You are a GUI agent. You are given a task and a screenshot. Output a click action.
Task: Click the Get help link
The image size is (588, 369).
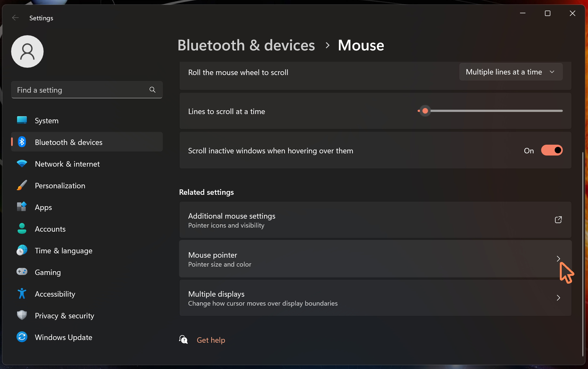click(211, 340)
